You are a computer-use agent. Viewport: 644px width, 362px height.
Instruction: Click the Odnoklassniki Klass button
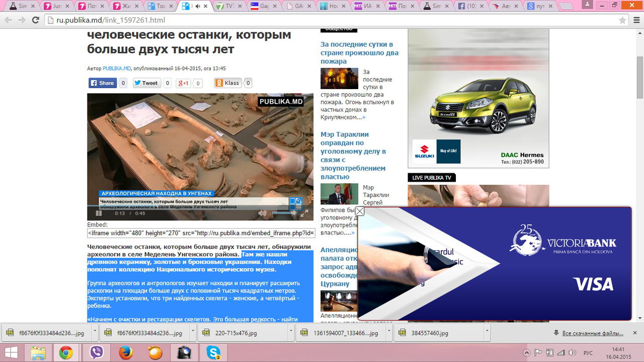coord(228,83)
